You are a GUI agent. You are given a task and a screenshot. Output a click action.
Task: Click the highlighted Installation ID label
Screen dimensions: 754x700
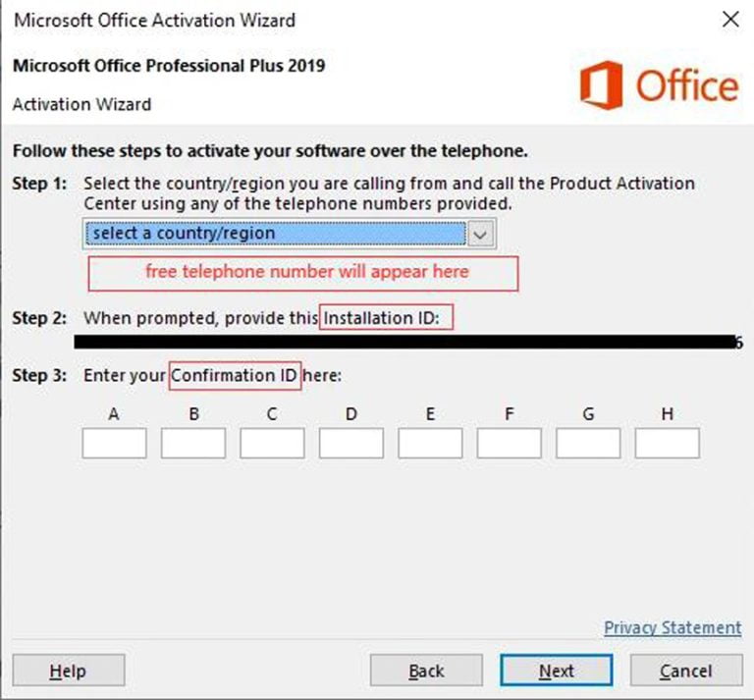coord(388,318)
